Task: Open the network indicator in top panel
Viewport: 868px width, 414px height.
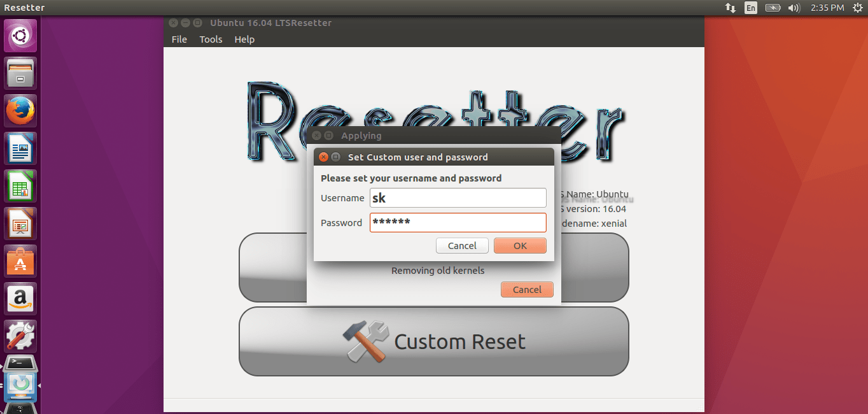Action: (730, 8)
